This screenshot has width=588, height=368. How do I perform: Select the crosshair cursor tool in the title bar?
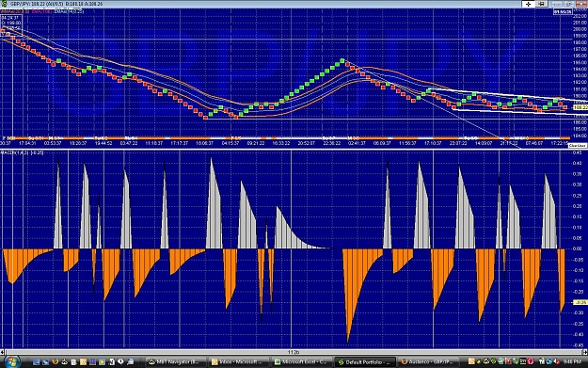click(528, 4)
